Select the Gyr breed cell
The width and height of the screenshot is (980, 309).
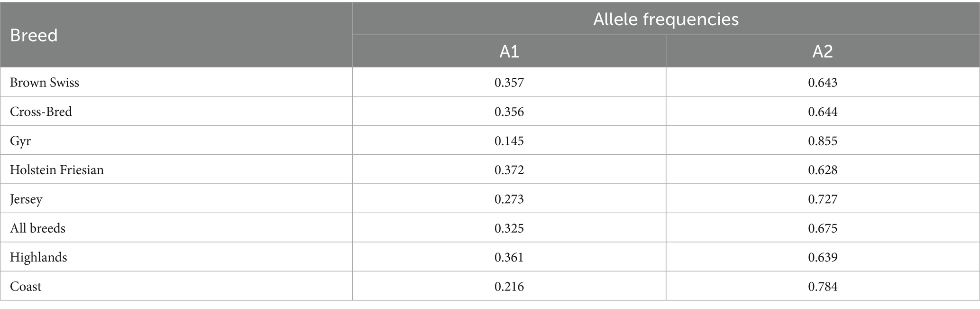click(x=20, y=141)
